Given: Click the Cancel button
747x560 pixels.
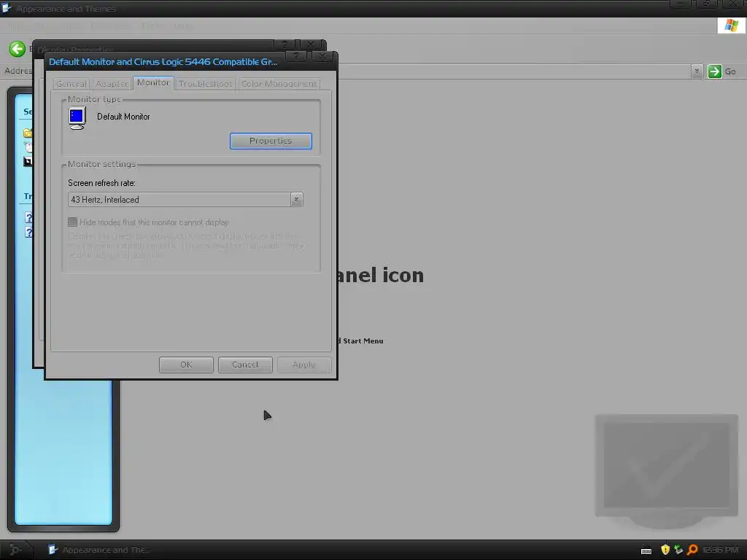Looking at the screenshot, I should click(245, 365).
